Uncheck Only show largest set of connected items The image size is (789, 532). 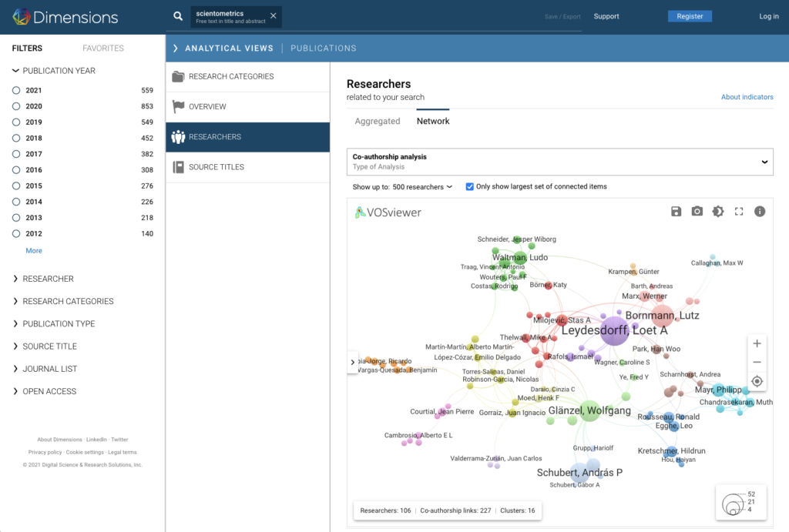[x=470, y=186]
